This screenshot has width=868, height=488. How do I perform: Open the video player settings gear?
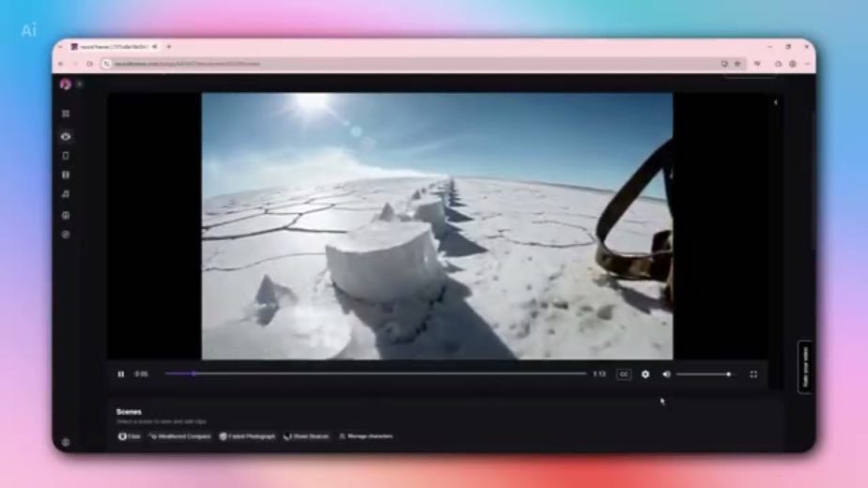pyautogui.click(x=645, y=374)
